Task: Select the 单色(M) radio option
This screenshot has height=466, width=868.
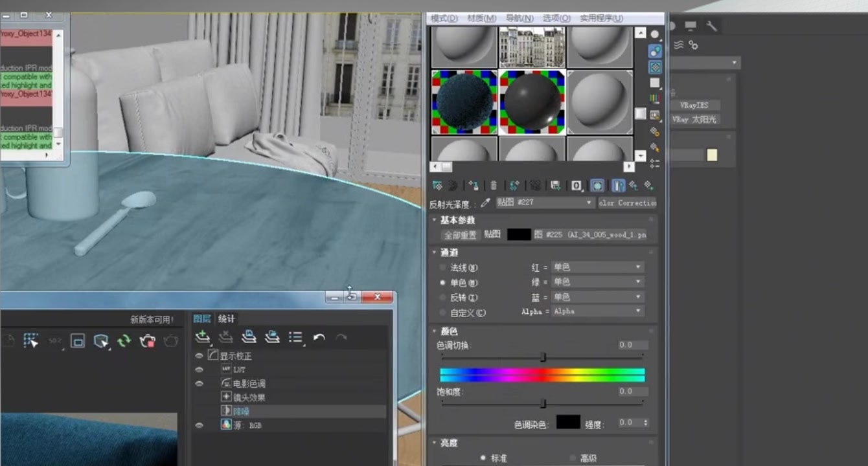Action: click(459, 283)
